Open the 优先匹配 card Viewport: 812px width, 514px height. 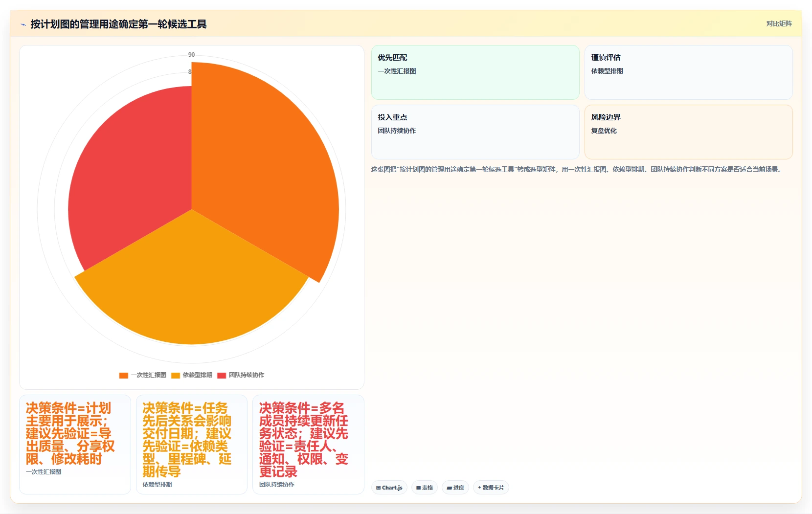(475, 72)
